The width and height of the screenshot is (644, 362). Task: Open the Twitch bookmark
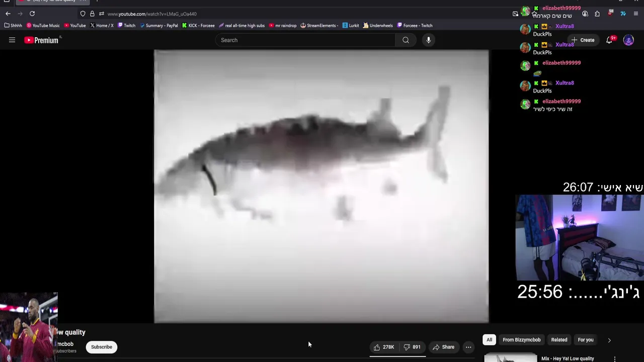[x=126, y=26]
